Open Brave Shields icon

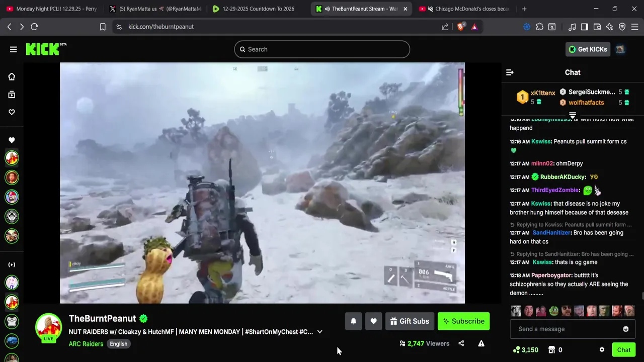pyautogui.click(x=461, y=27)
